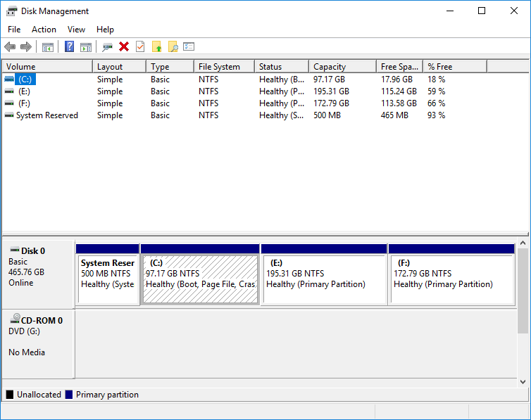Click the Back arrow in the toolbar

pos(10,47)
